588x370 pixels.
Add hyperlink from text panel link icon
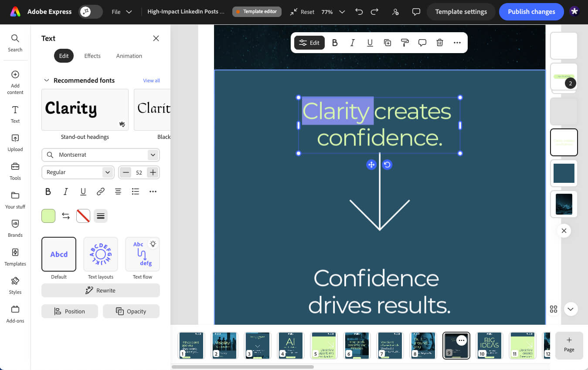pyautogui.click(x=101, y=192)
